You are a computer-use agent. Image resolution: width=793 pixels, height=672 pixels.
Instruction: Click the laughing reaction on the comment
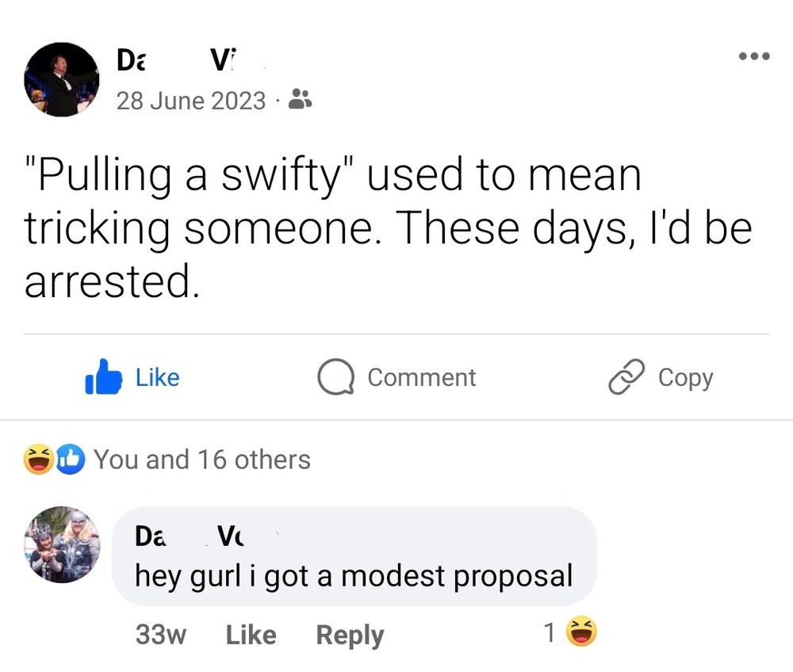[580, 633]
